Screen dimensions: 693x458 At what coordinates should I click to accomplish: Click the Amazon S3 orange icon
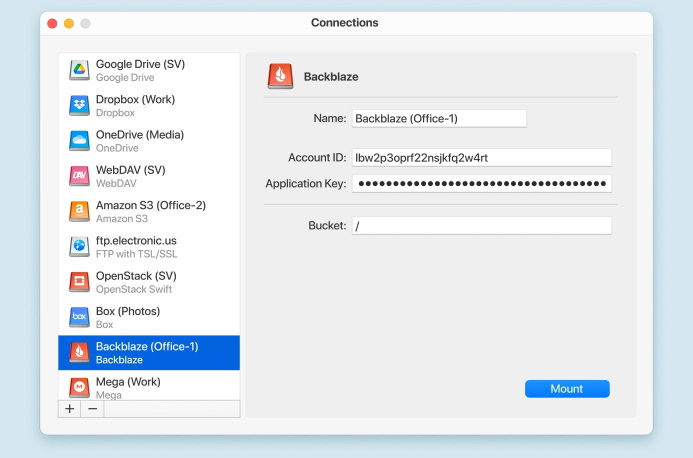coord(79,211)
